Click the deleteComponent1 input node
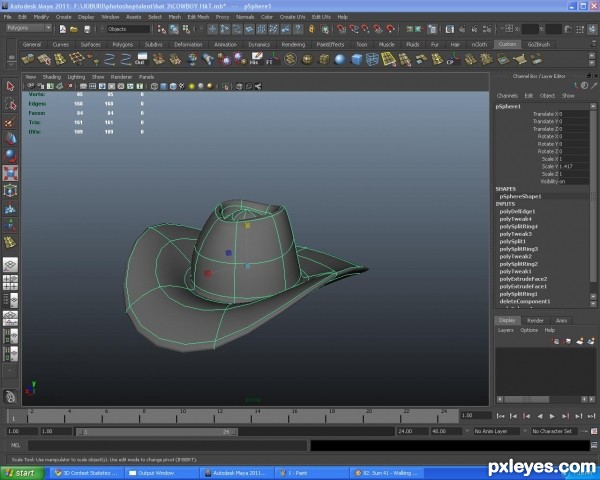 pos(525,302)
